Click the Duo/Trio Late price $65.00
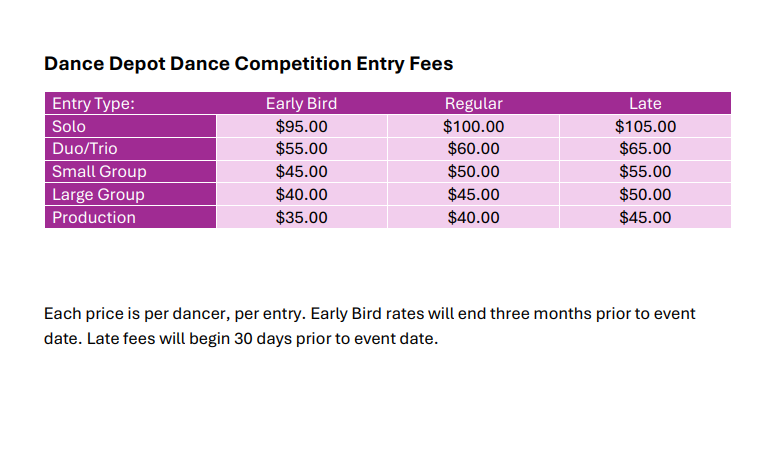The height and width of the screenshot is (473, 772). (x=645, y=149)
